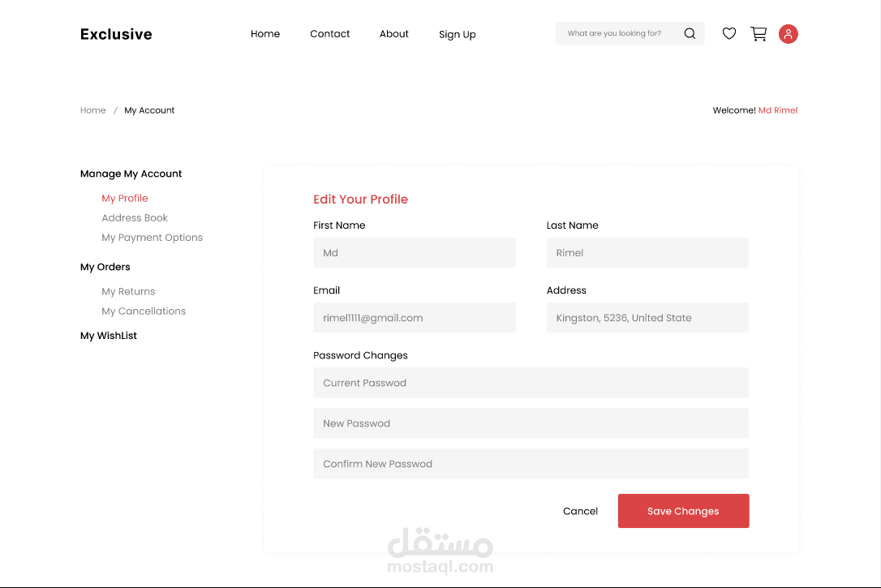Open My WishList in sidebar

(109, 335)
